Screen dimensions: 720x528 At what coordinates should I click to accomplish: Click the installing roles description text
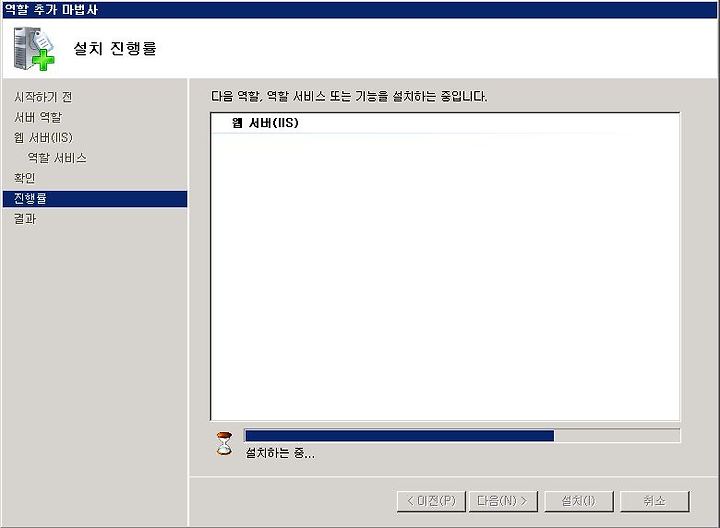349,96
